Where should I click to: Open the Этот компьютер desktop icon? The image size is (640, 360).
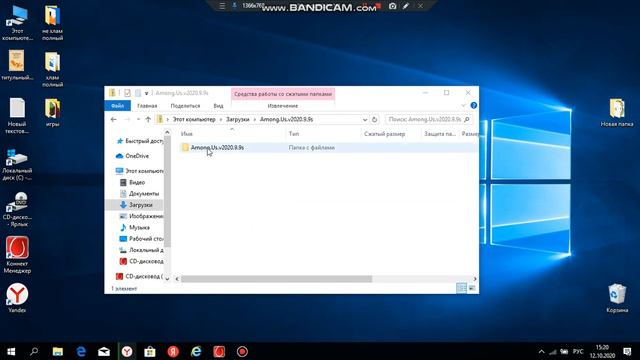click(17, 23)
